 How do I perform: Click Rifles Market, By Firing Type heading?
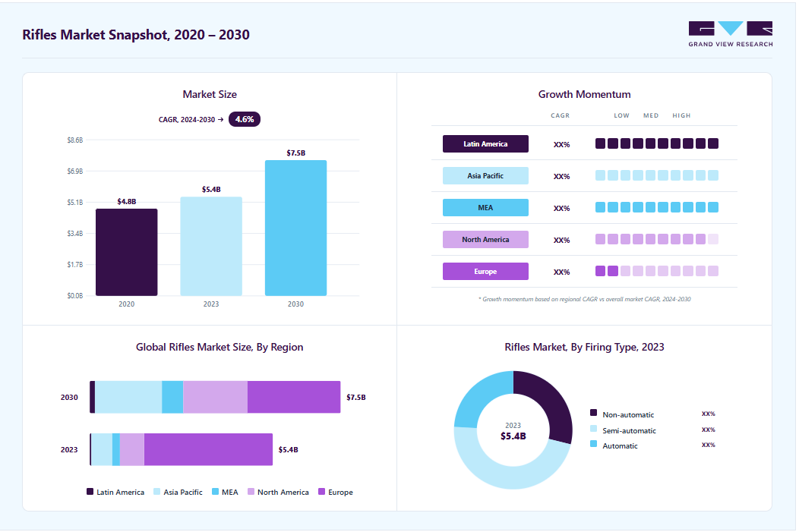[585, 347]
